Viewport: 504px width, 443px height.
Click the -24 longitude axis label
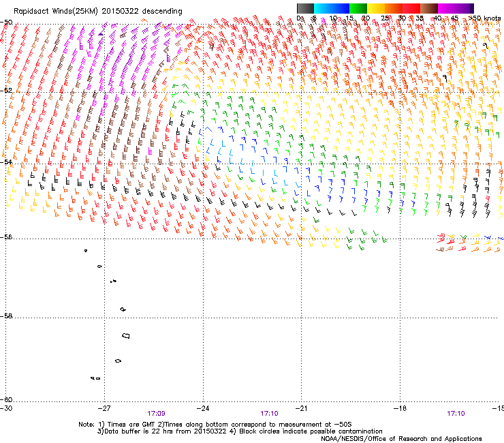[x=203, y=408]
